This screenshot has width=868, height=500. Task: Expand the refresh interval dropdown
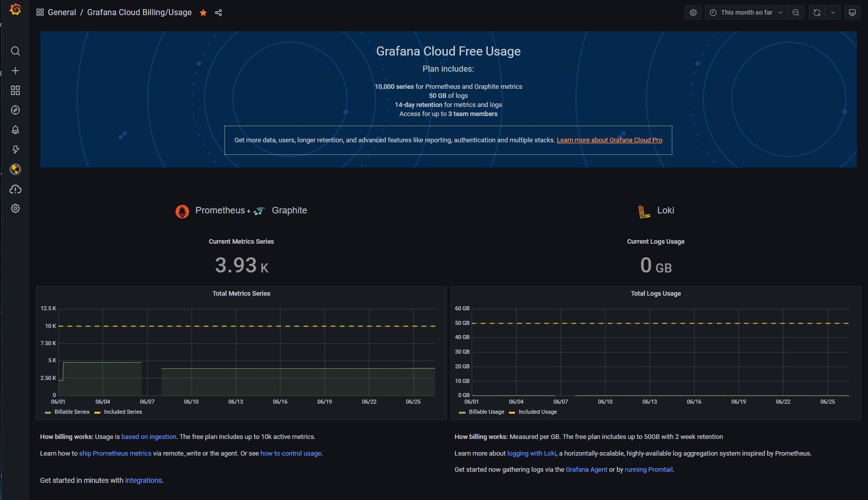[x=833, y=13]
